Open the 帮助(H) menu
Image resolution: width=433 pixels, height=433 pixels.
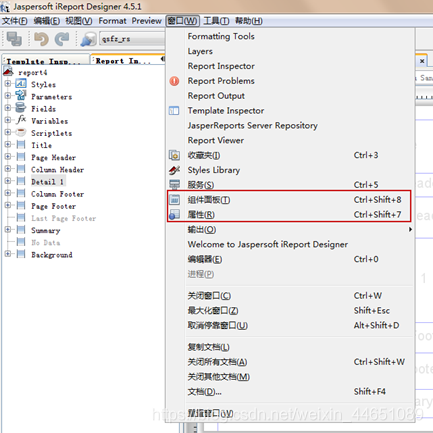tap(249, 21)
